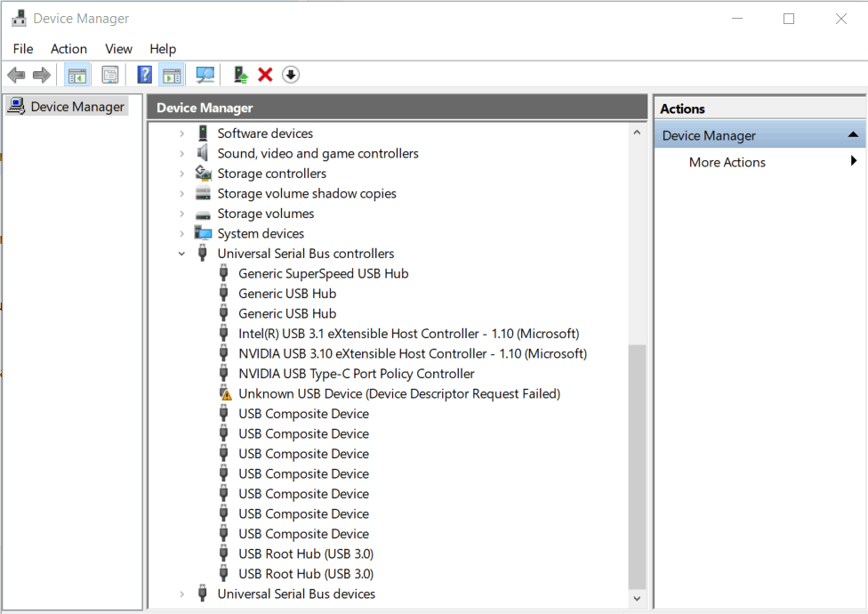Click the Disable device down-arrow icon
Viewport: 868px width, 614px height.
(291, 75)
